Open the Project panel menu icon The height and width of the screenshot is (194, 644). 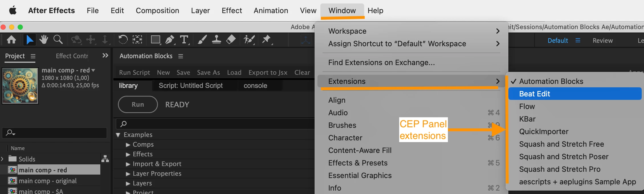pyautogui.click(x=33, y=56)
